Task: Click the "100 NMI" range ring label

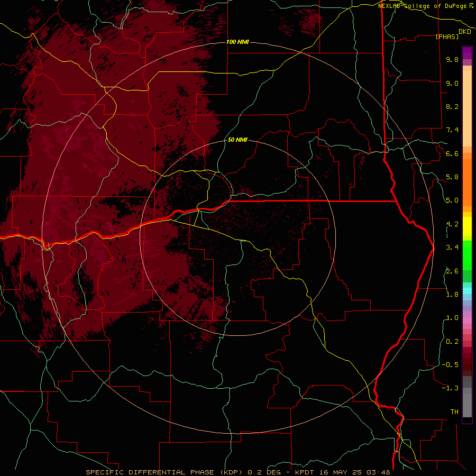Action: tap(237, 42)
